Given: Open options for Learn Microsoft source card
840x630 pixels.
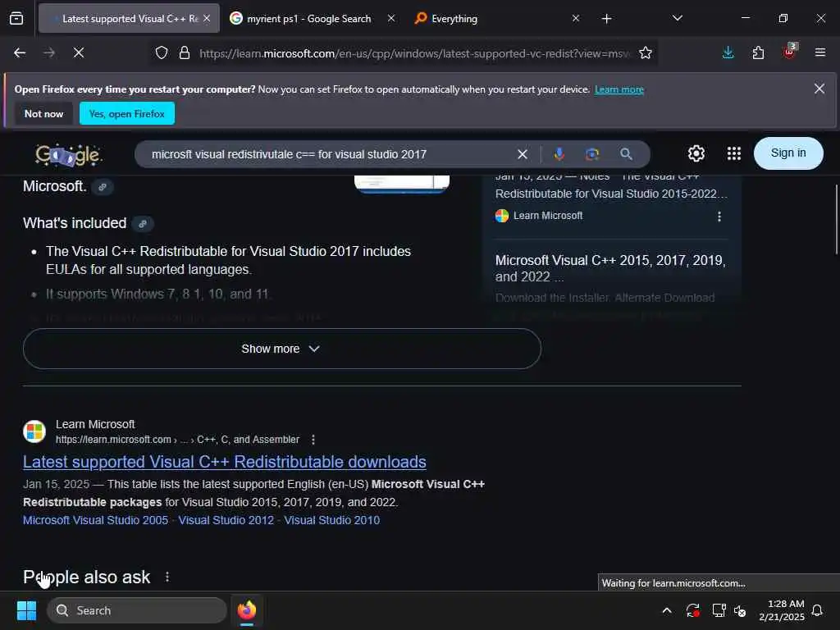Looking at the screenshot, I should click(x=719, y=217).
